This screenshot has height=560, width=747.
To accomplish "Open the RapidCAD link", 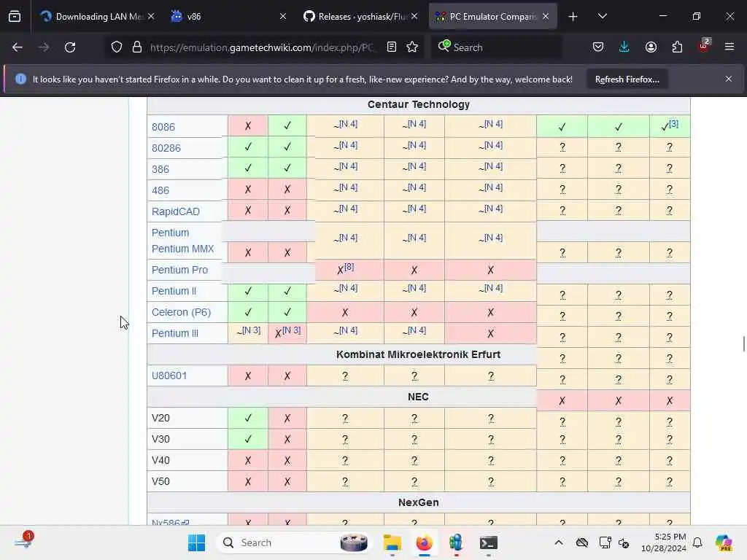I will coord(175,211).
